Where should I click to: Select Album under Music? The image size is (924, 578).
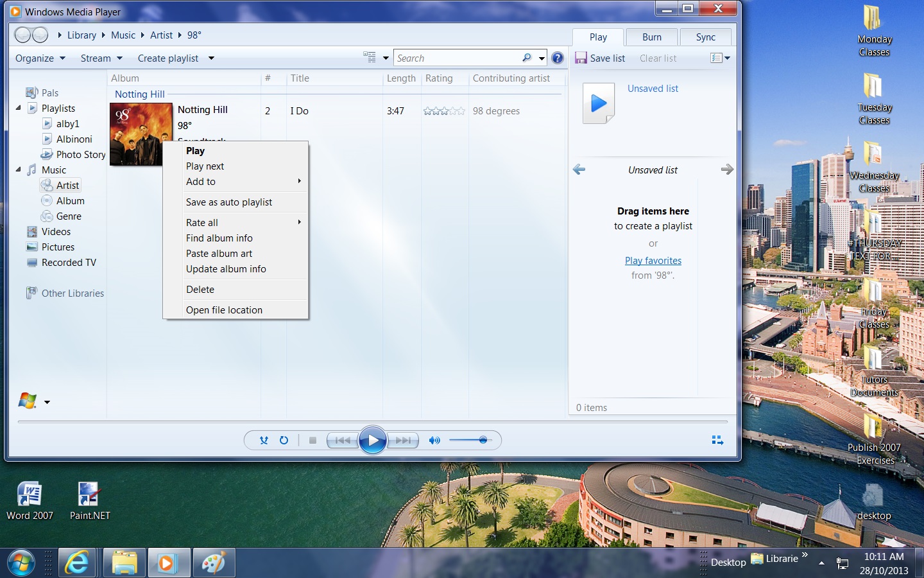tap(63, 201)
